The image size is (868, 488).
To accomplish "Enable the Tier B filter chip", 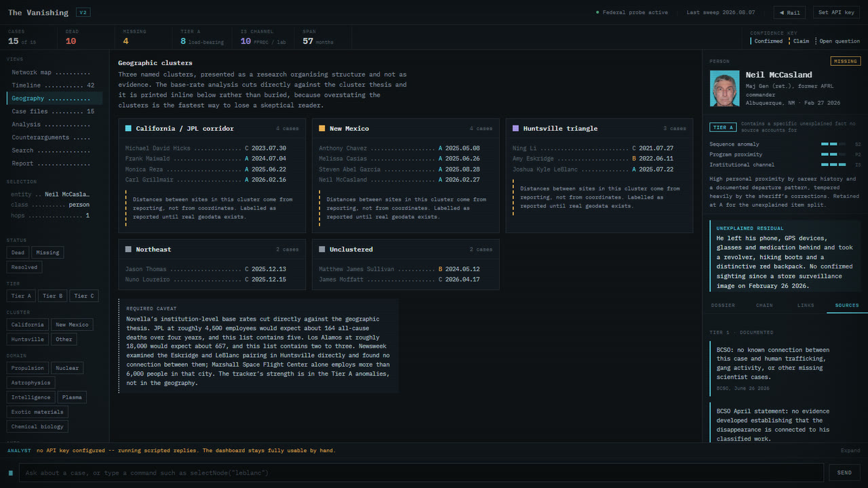I will point(53,296).
